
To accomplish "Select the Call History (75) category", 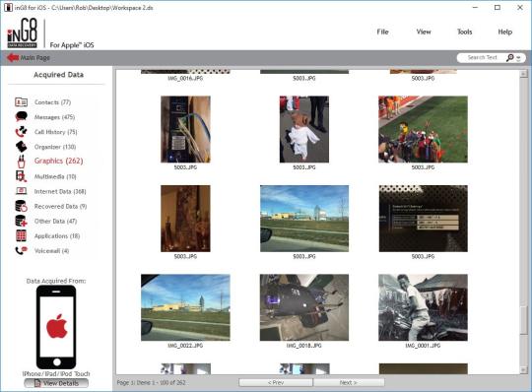I will tap(55, 132).
